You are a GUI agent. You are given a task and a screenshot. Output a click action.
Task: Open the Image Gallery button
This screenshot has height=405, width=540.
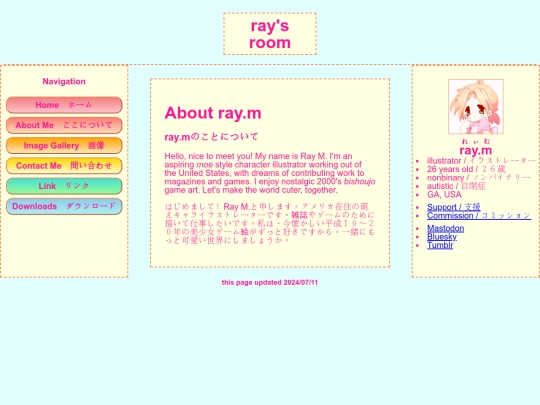coord(64,145)
